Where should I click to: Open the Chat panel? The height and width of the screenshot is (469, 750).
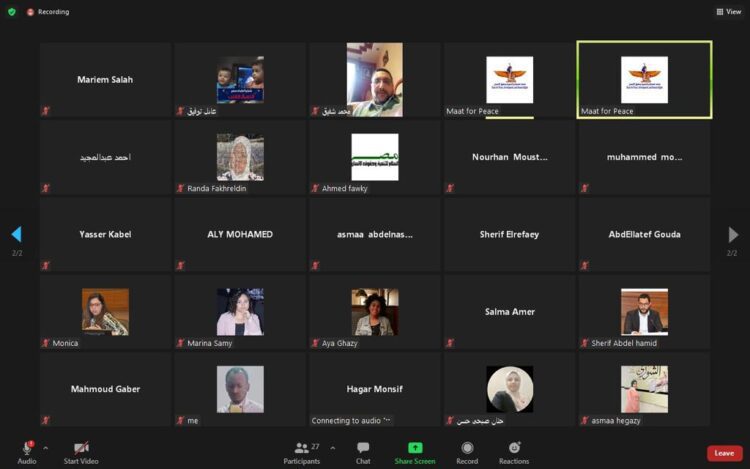[363, 452]
